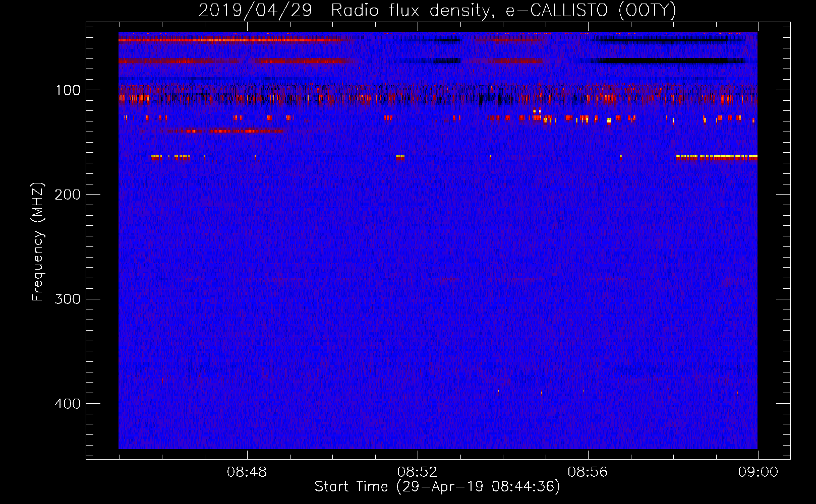Select the 'Frequency (MHZ)' axis label
Viewport: 816px width, 504px height.
tap(38, 242)
